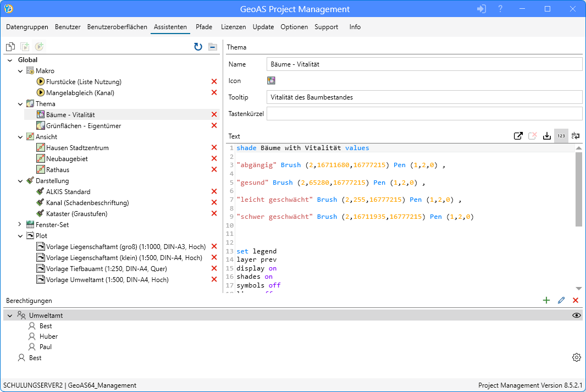
Task: Collapse the Darstellung tree node
Action: point(20,181)
